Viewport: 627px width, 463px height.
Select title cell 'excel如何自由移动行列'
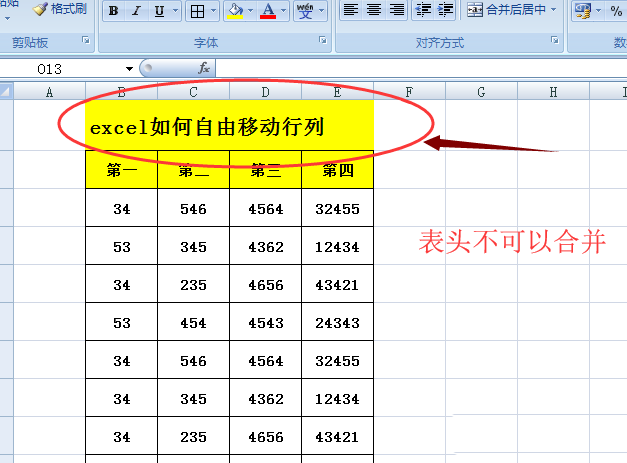click(230, 126)
